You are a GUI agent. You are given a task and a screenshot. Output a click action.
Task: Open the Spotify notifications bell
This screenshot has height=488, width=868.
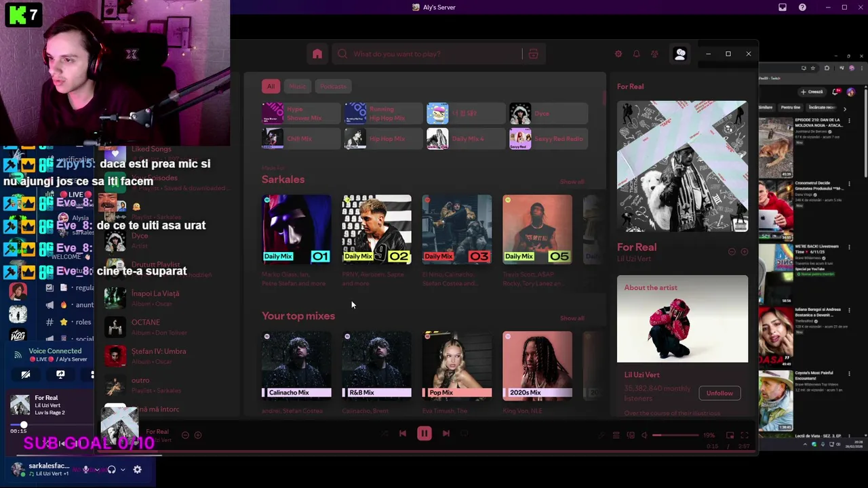point(636,54)
